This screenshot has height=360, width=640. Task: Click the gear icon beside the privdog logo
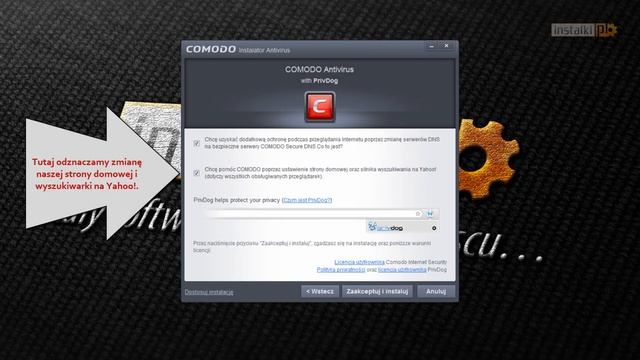(434, 228)
